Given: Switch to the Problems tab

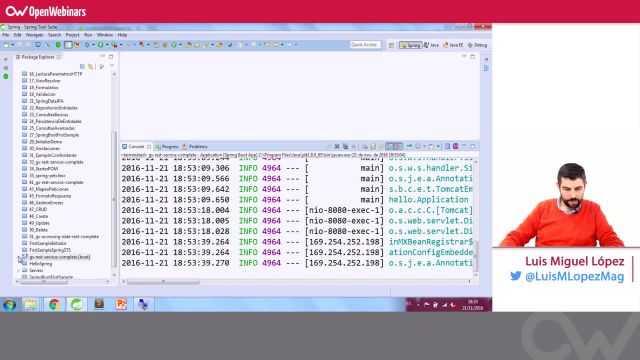Looking at the screenshot, I should pyautogui.click(x=195, y=147).
